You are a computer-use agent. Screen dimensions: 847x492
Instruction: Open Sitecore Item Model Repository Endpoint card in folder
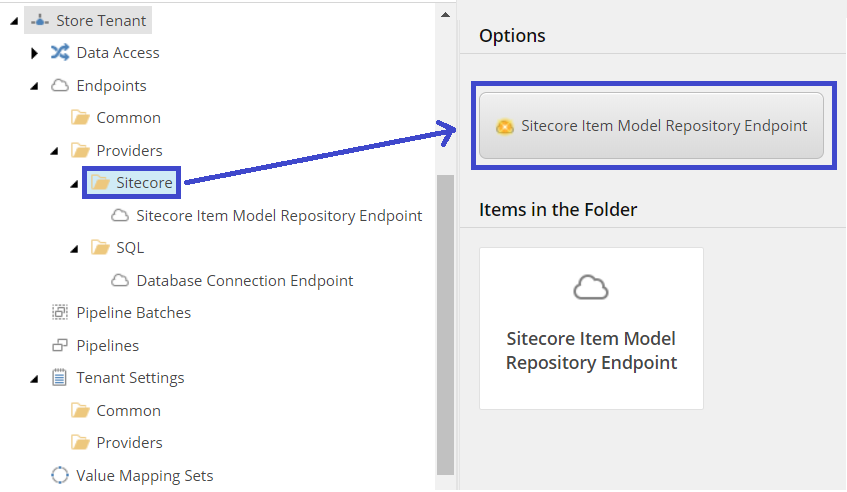click(x=591, y=328)
